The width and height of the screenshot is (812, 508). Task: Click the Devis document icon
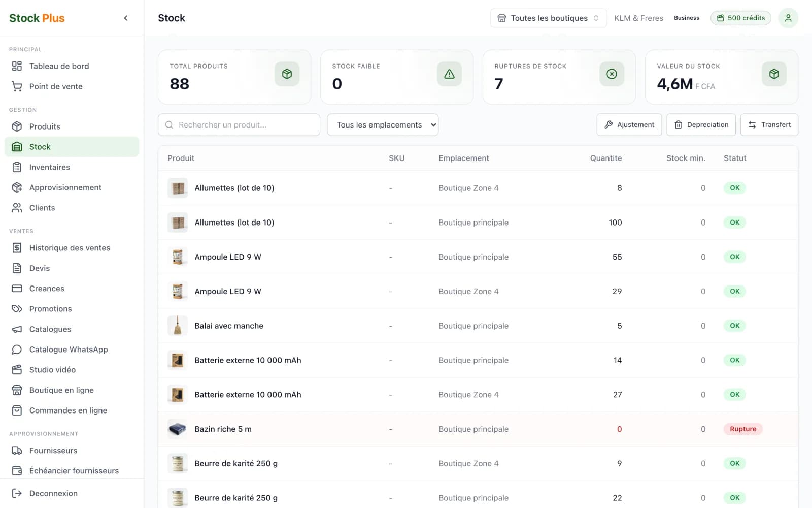pos(17,268)
